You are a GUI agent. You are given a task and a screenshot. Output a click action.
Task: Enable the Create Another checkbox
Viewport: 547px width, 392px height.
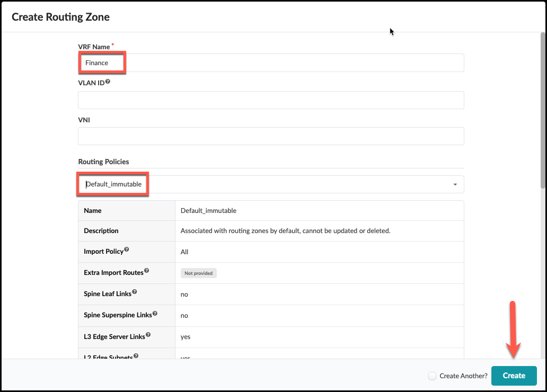[433, 376]
